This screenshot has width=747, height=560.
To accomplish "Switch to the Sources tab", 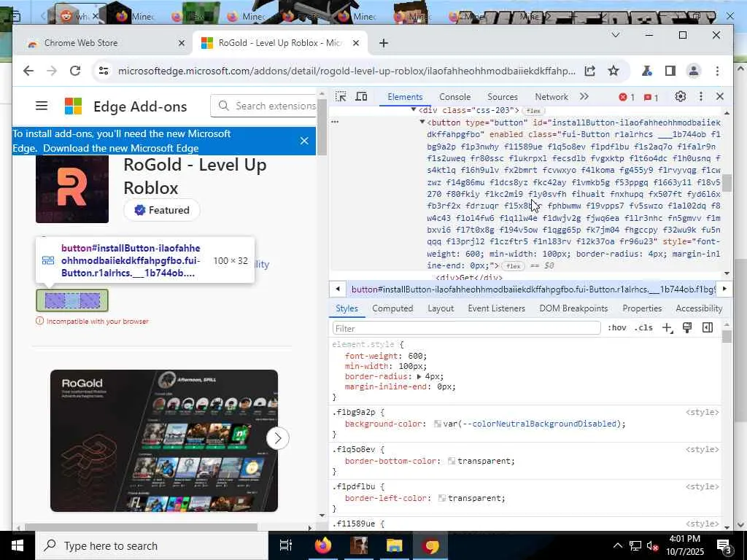I will (x=502, y=97).
